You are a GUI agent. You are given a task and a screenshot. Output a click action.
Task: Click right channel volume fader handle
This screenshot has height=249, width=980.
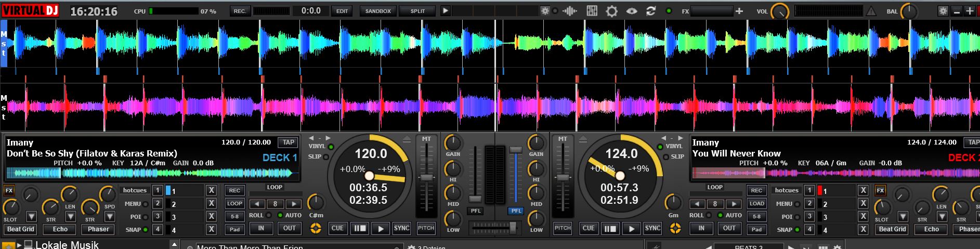(515, 150)
